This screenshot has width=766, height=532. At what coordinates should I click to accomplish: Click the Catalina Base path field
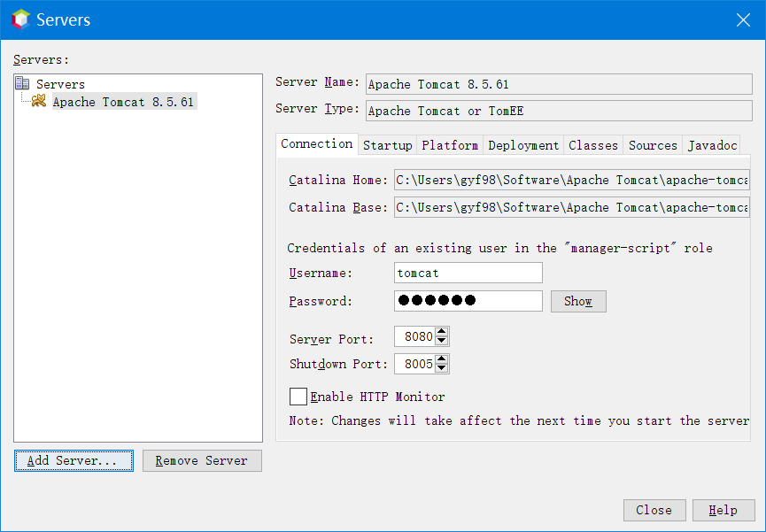[x=571, y=208]
